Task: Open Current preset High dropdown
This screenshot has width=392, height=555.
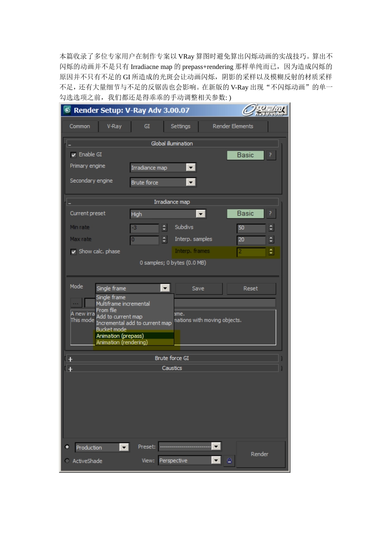Action: 168,214
